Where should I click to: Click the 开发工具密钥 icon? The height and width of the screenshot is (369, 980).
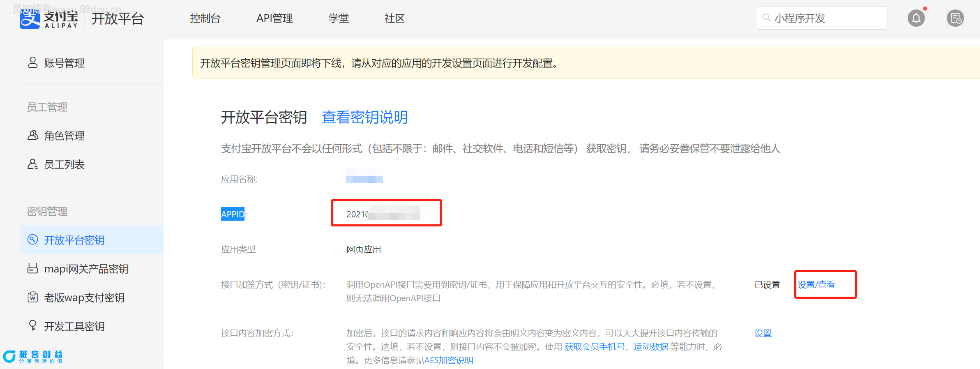32,326
